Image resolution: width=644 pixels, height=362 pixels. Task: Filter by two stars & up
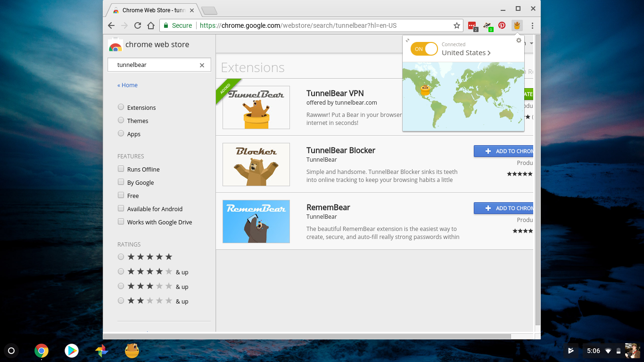(x=121, y=301)
